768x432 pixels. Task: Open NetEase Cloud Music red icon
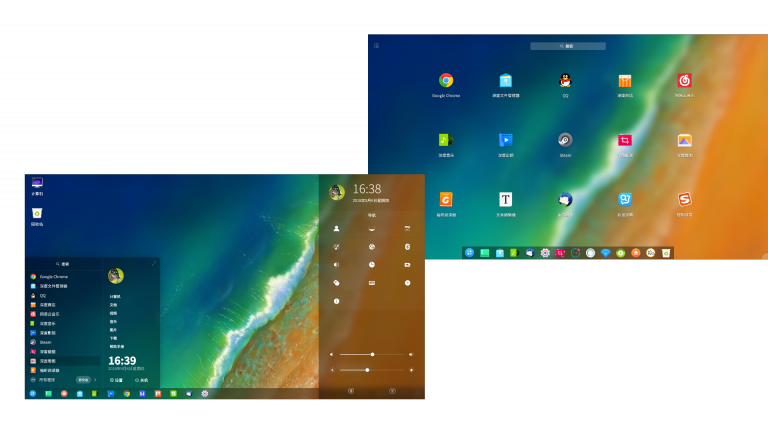click(x=684, y=81)
